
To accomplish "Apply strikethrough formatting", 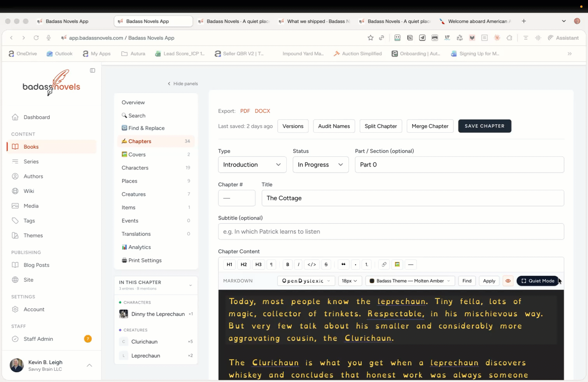I will [x=326, y=265].
